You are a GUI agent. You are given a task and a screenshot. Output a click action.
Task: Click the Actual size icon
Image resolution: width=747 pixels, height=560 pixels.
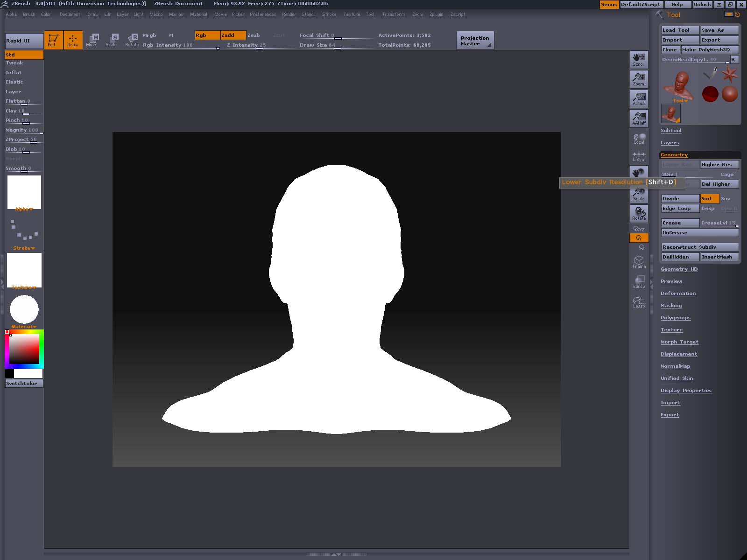tap(639, 99)
